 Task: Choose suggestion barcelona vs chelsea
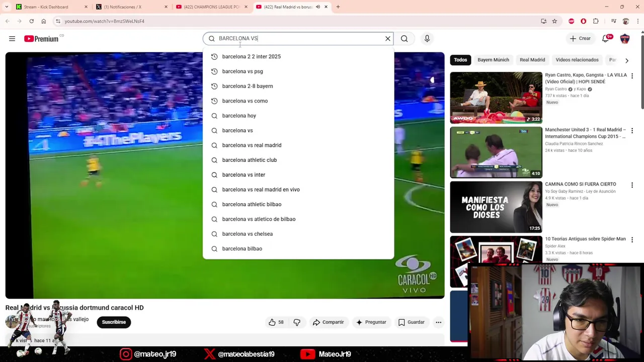pyautogui.click(x=298, y=234)
